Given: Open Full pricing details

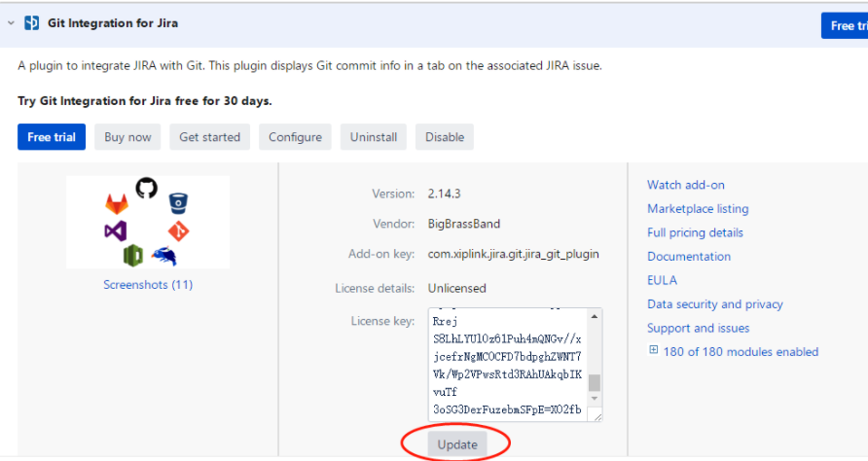Looking at the screenshot, I should tap(696, 232).
